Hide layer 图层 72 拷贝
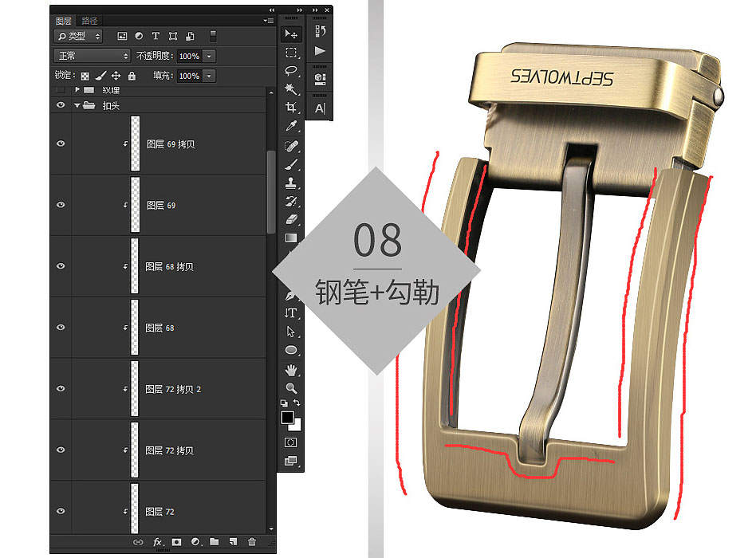756x558 pixels. 61,450
